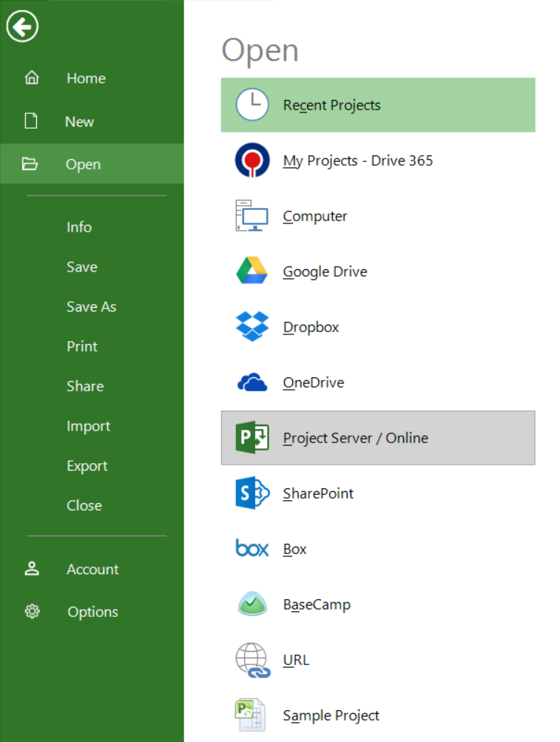Open the SharePoint icon

pyautogui.click(x=252, y=493)
